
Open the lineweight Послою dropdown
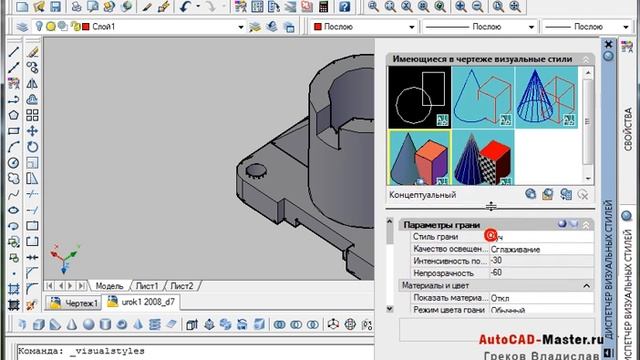(626, 27)
